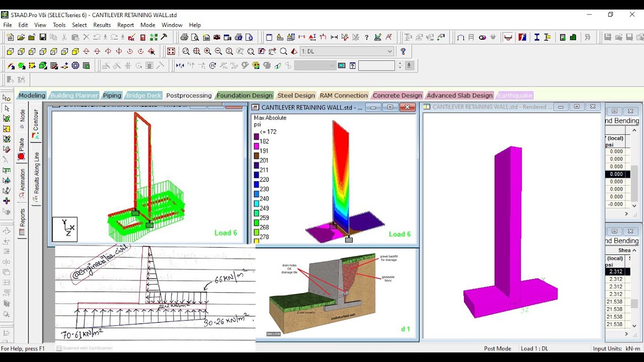
Task: Select the Results Along Line sub-tab
Action: coord(36,175)
